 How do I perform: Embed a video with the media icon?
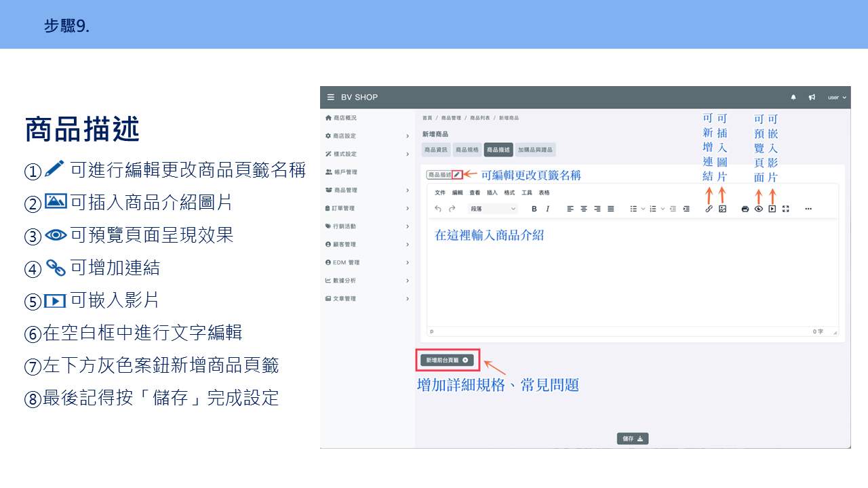(x=772, y=209)
